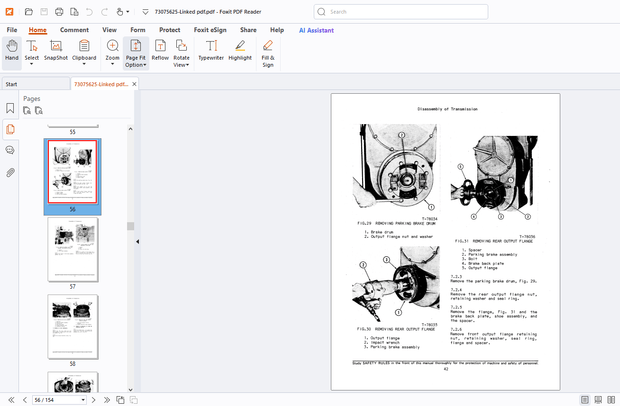Switch to the Start tab

click(x=36, y=84)
